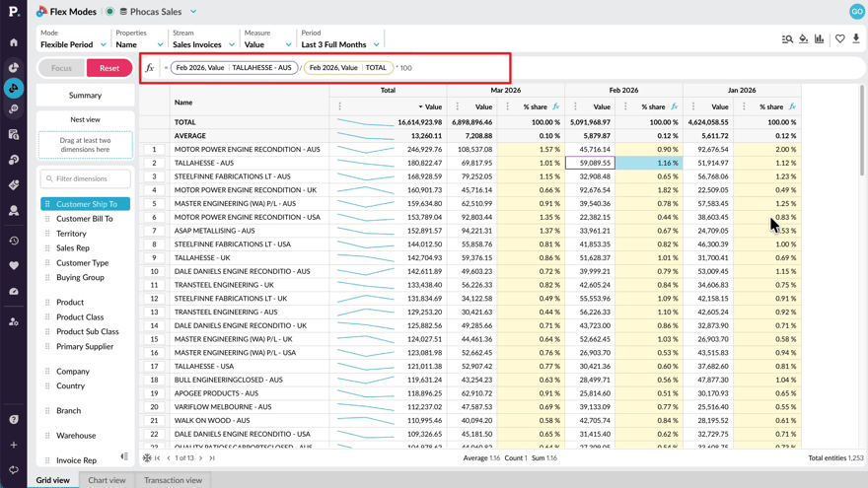The height and width of the screenshot is (488, 868).
Task: Click the TALLAHESSE - AUS formula chip
Action: pos(234,67)
